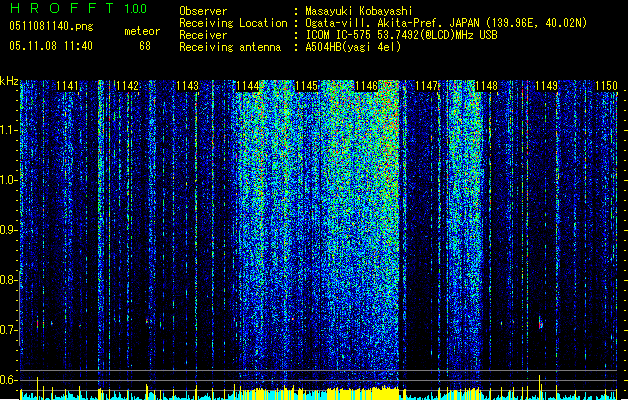Click the meteor echo blip near 1149

coord(540,323)
